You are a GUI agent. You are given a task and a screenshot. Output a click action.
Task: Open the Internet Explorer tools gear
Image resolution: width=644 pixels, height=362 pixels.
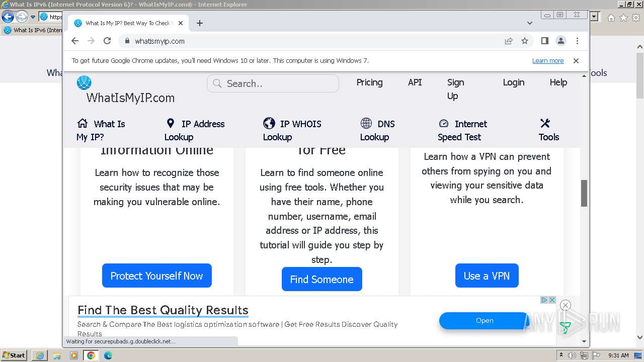click(635, 18)
